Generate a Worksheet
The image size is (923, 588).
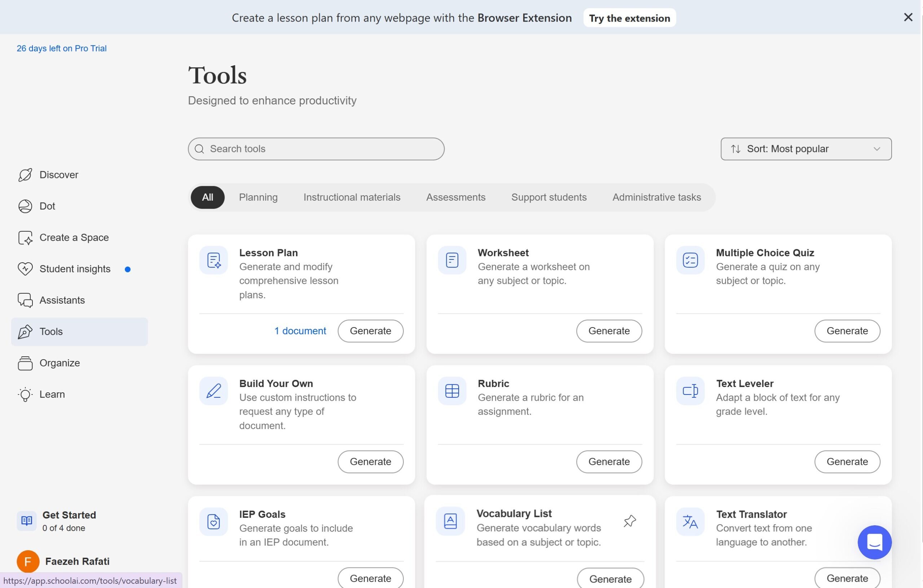click(609, 331)
